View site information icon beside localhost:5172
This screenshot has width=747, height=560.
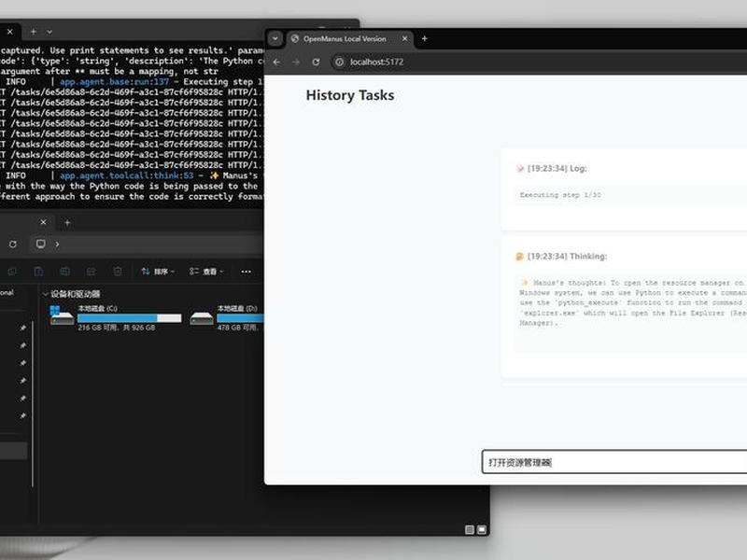pyautogui.click(x=339, y=62)
